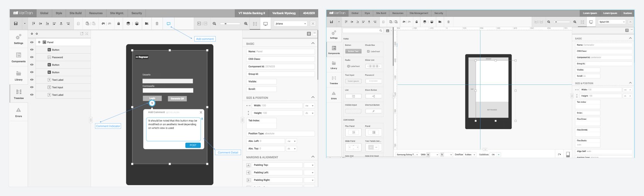Hide the Panel row via eye icon
This screenshot has height=196, width=644.
pyautogui.click(x=32, y=42)
